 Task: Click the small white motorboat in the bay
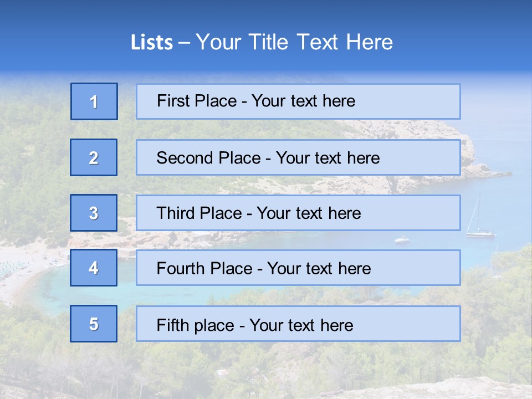(401, 240)
